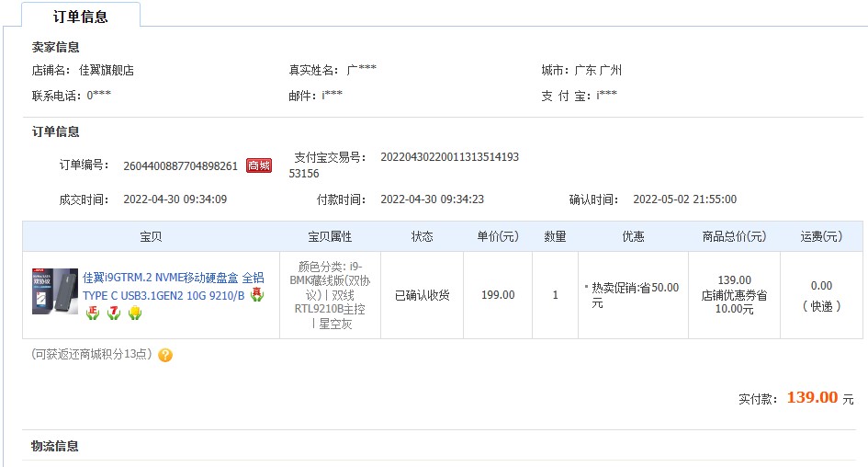Click the 正 genuine product guarantee icon
The image size is (868, 467).
pyautogui.click(x=93, y=313)
